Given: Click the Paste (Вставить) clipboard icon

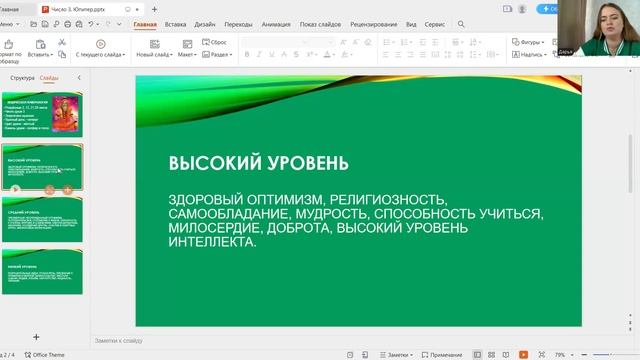Looking at the screenshot, I should pyautogui.click(x=40, y=44).
